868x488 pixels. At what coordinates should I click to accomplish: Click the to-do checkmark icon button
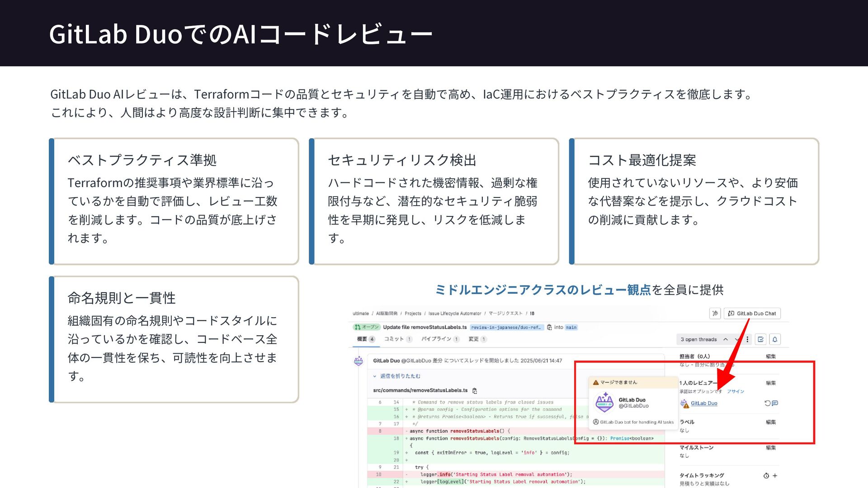coord(761,339)
